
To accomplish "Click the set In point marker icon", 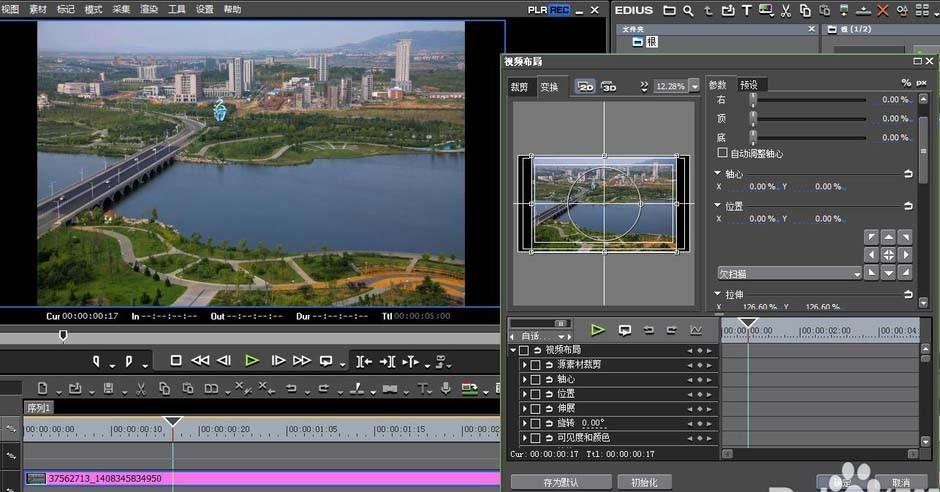I will [x=98, y=360].
